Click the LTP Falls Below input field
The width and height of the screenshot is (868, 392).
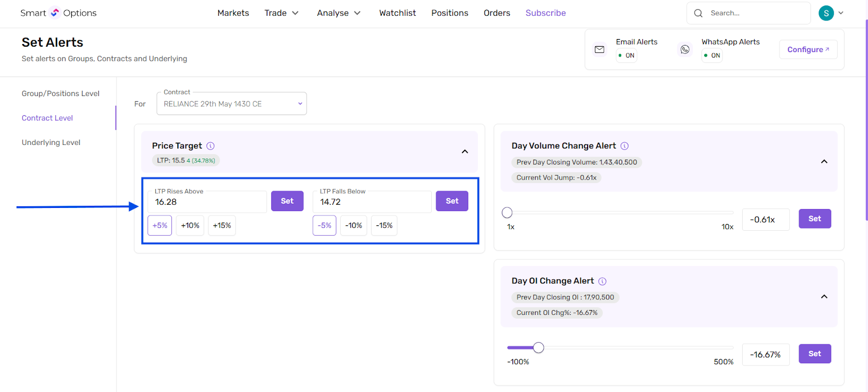coord(372,202)
